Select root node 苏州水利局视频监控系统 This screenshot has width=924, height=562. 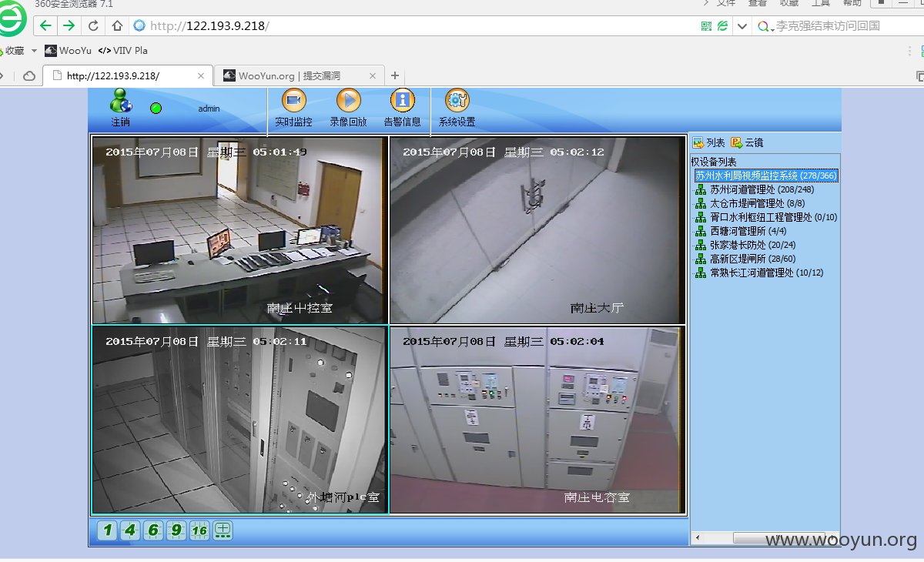click(765, 176)
